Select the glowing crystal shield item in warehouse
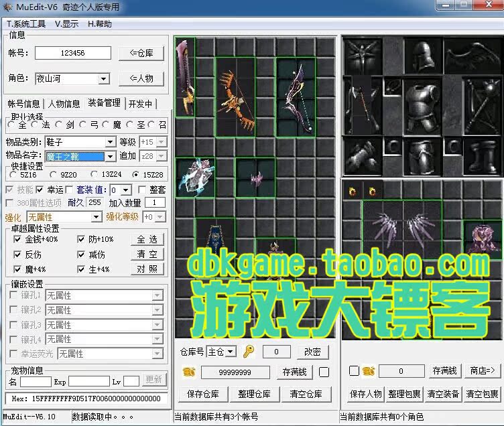 [x=196, y=177]
